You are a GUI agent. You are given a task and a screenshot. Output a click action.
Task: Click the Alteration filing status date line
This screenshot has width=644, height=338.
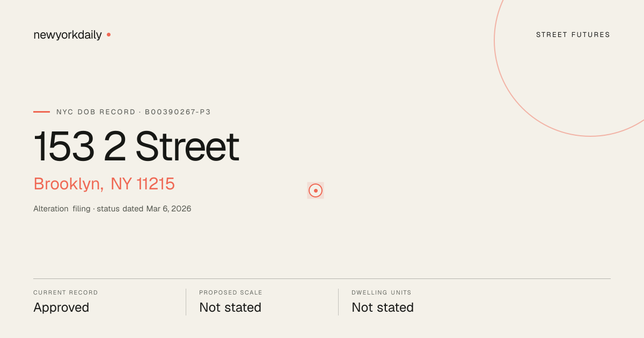coord(112,209)
